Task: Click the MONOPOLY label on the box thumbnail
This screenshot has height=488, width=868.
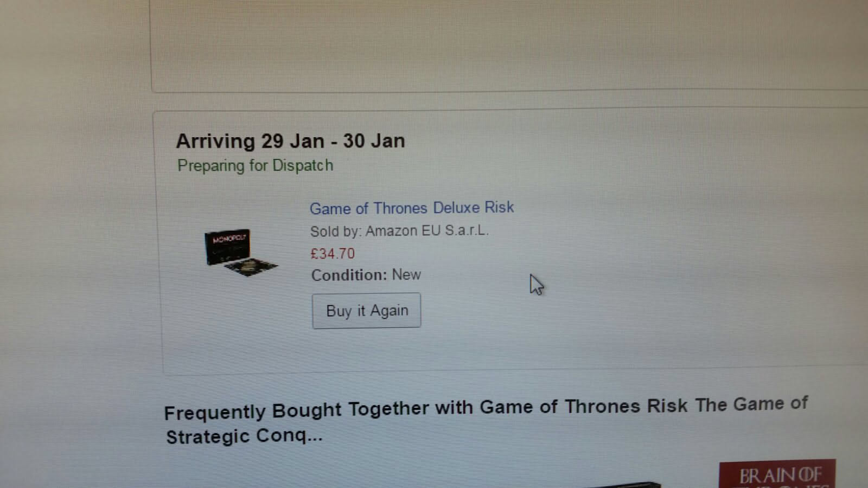Action: pyautogui.click(x=229, y=239)
